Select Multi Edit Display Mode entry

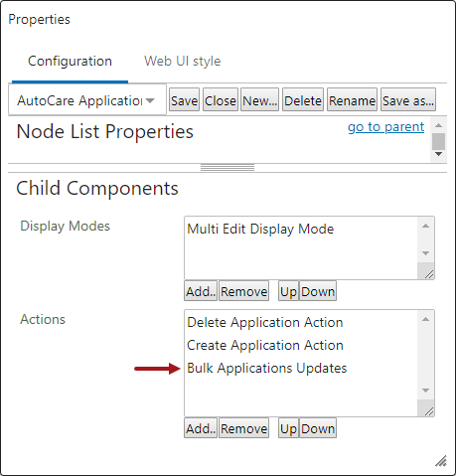click(260, 229)
